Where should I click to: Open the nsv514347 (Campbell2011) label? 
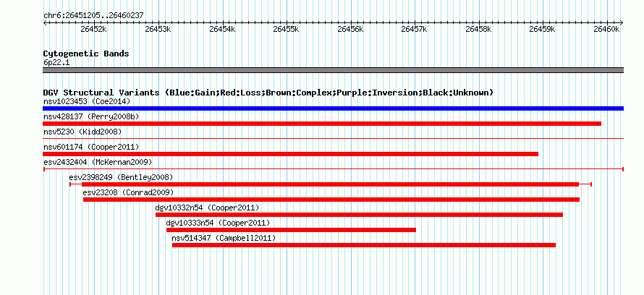[x=224, y=238]
